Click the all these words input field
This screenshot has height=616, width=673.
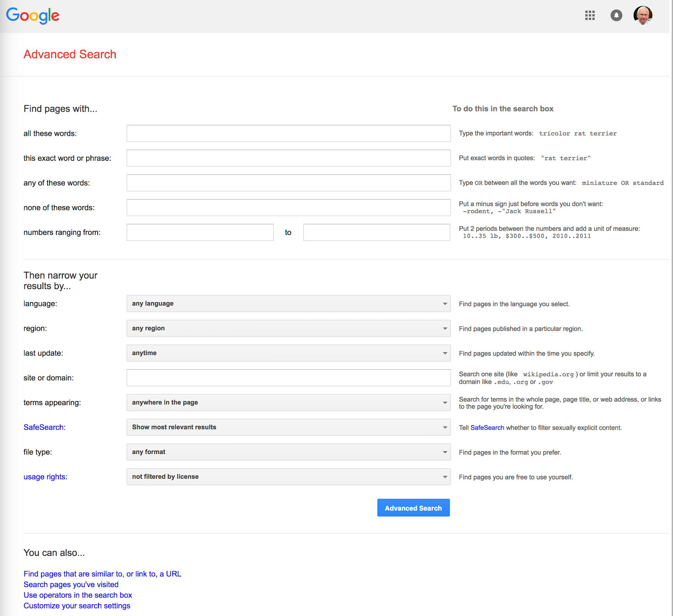pos(288,133)
